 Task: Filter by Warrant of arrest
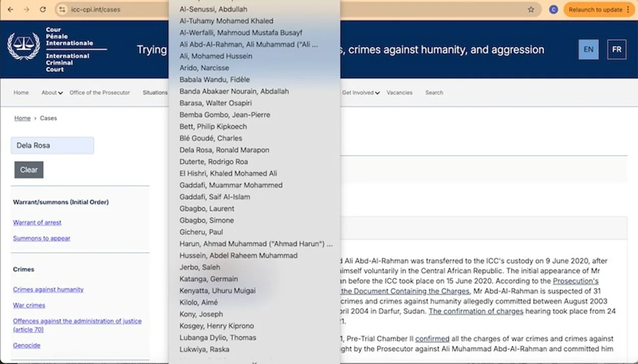(37, 222)
